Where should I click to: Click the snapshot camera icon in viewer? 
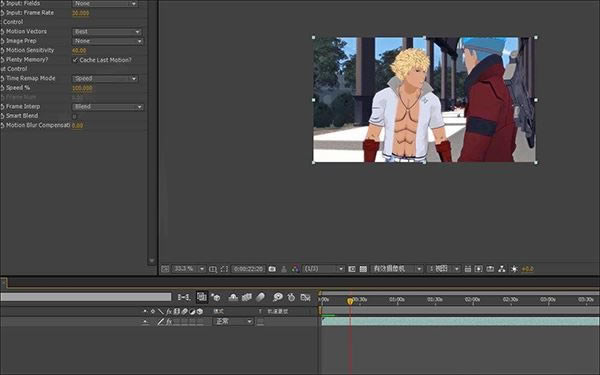click(x=272, y=269)
